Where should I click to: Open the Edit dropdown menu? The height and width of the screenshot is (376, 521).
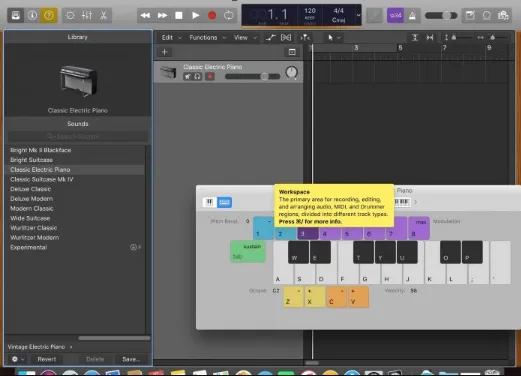coord(171,38)
